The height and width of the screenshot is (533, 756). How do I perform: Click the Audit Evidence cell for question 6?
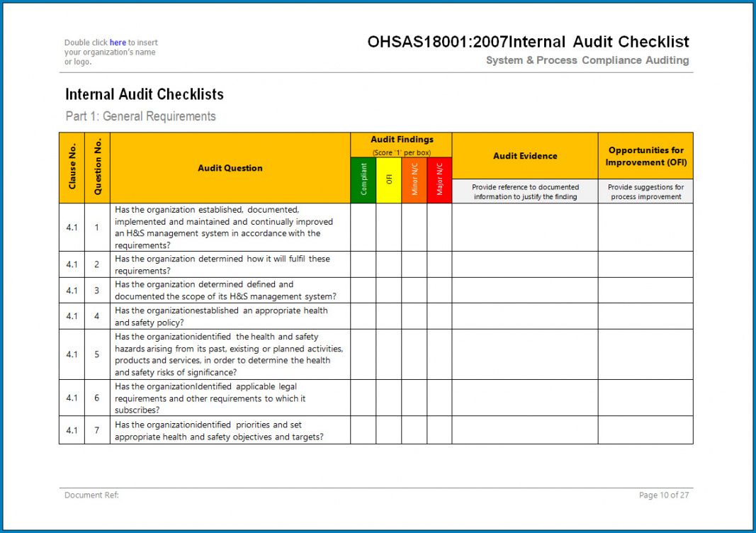pos(524,398)
